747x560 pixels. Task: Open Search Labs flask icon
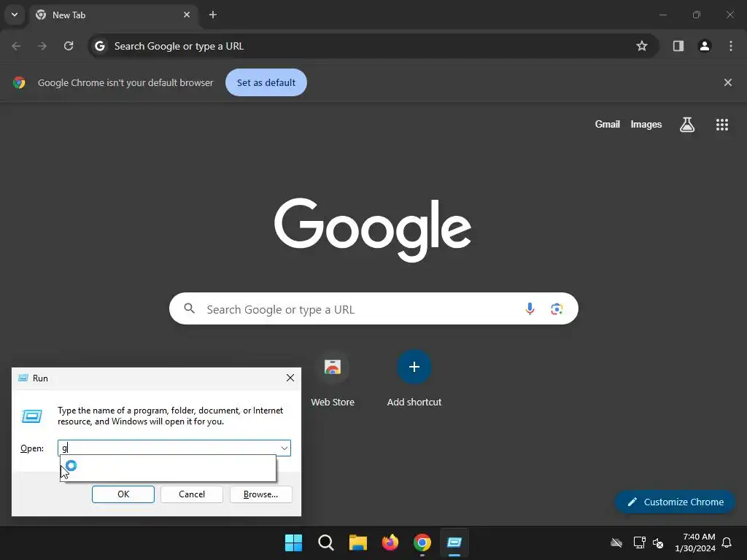pos(687,125)
